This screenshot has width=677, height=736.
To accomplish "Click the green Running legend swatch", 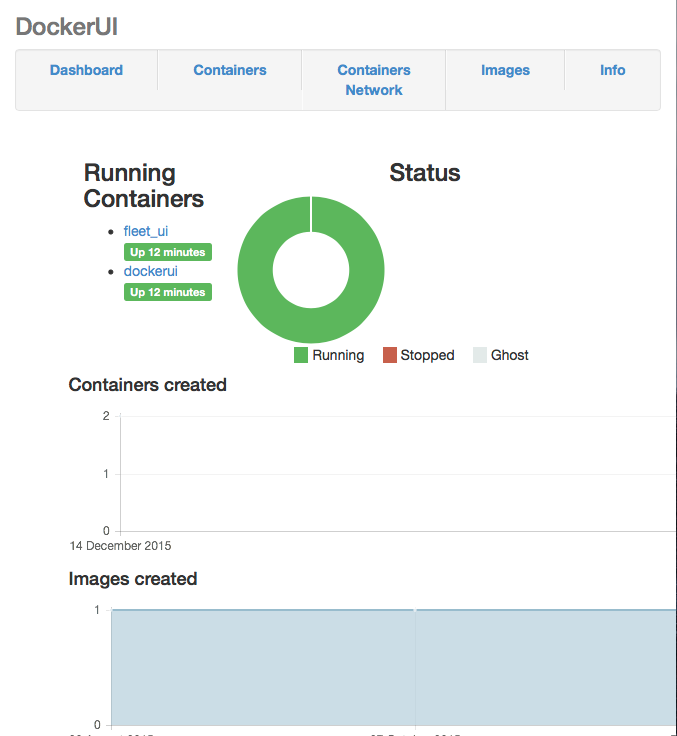I will tap(300, 355).
